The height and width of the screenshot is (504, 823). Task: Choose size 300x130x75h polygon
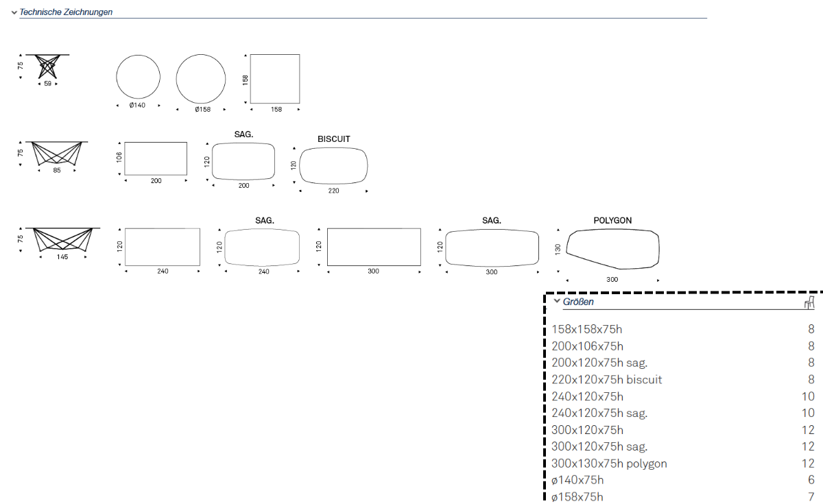point(609,464)
